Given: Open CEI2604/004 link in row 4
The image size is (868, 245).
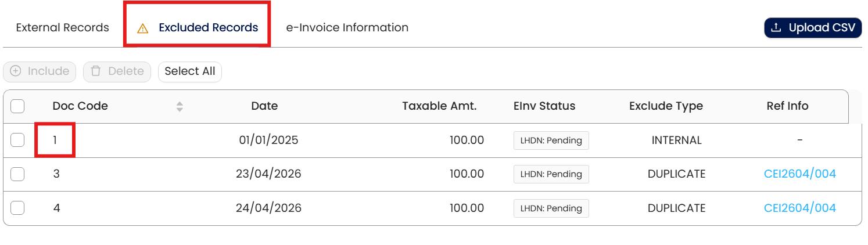Looking at the screenshot, I should coord(799,208).
